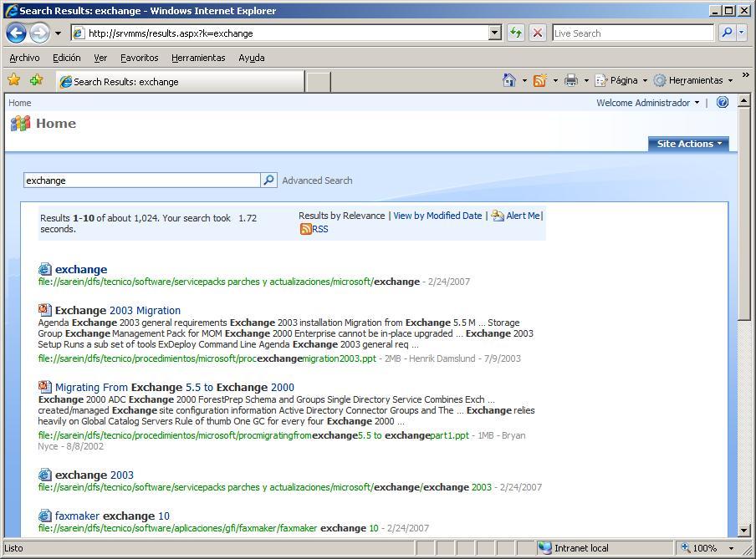The width and height of the screenshot is (756, 559).
Task: Open the Herramientas gear toolbar menu
Action: 693,80
